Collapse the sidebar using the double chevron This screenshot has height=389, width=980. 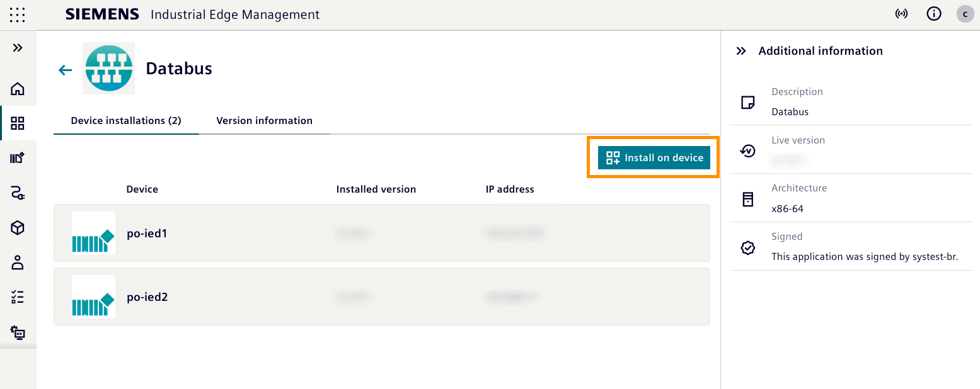[18, 47]
